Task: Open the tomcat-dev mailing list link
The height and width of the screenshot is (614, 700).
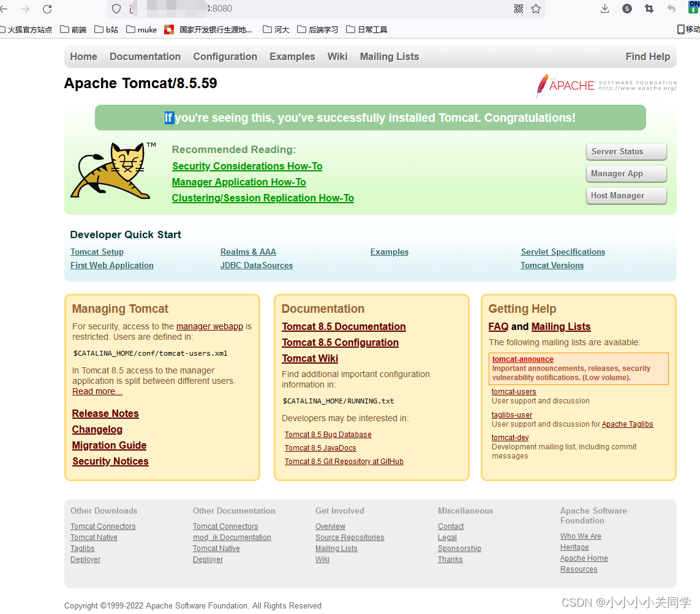Action: pos(510,438)
